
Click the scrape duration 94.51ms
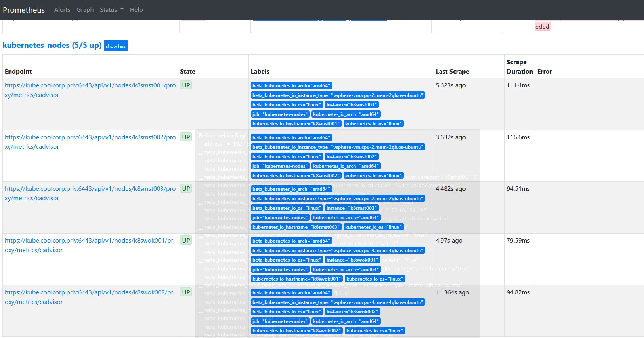518,189
